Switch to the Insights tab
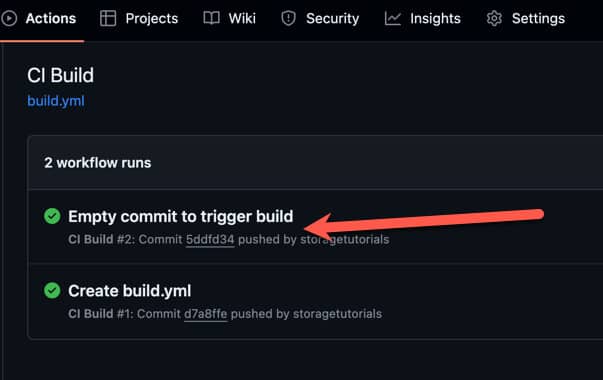 (422, 18)
